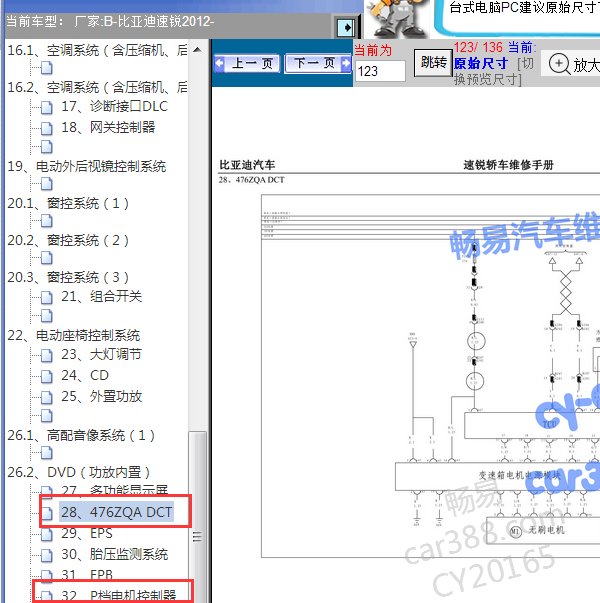Open tree entry 25、外置功放

[x=102, y=396]
